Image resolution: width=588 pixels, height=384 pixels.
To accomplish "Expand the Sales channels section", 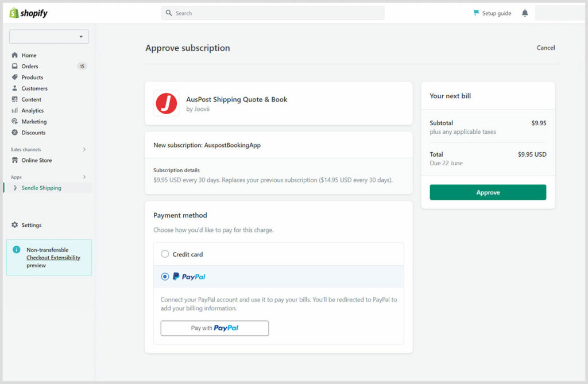I will [84, 149].
